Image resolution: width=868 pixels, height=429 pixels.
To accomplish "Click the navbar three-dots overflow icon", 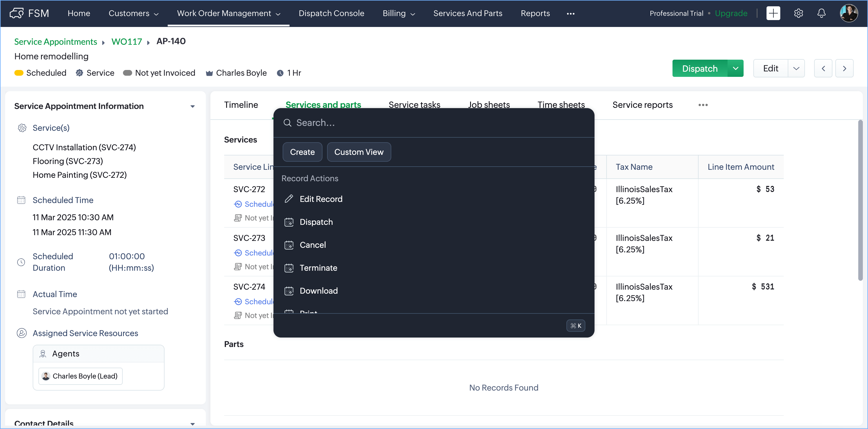I will click(570, 14).
